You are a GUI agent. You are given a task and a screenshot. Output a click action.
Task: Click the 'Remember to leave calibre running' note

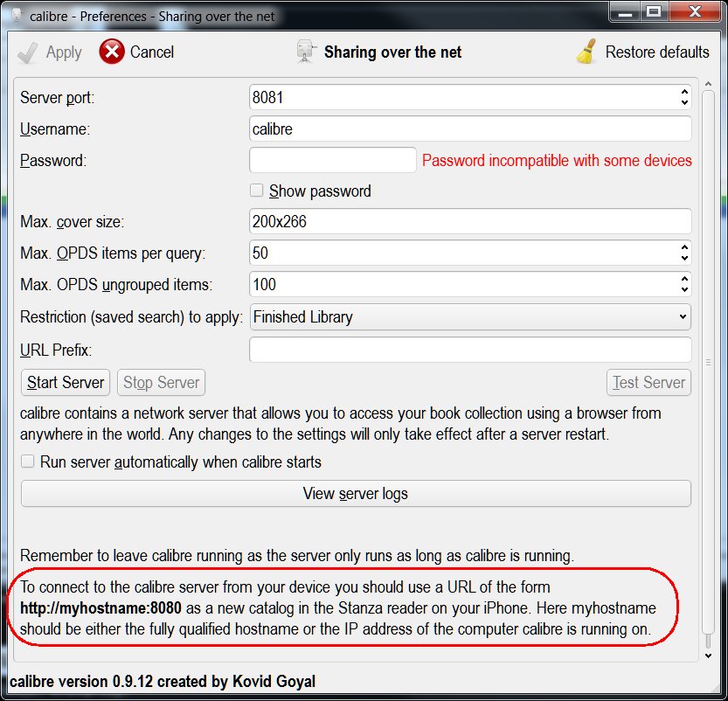(x=297, y=555)
